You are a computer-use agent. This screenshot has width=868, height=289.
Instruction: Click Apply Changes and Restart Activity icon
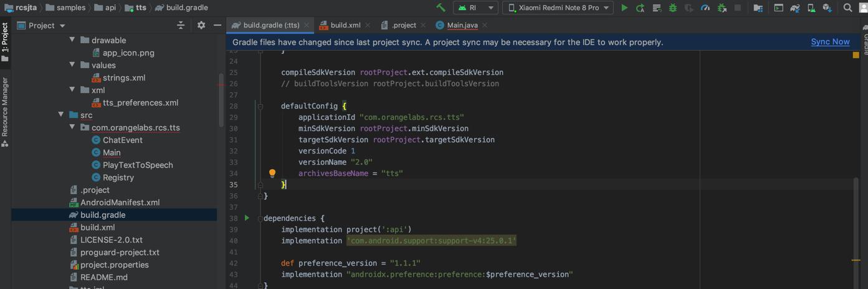click(x=640, y=7)
